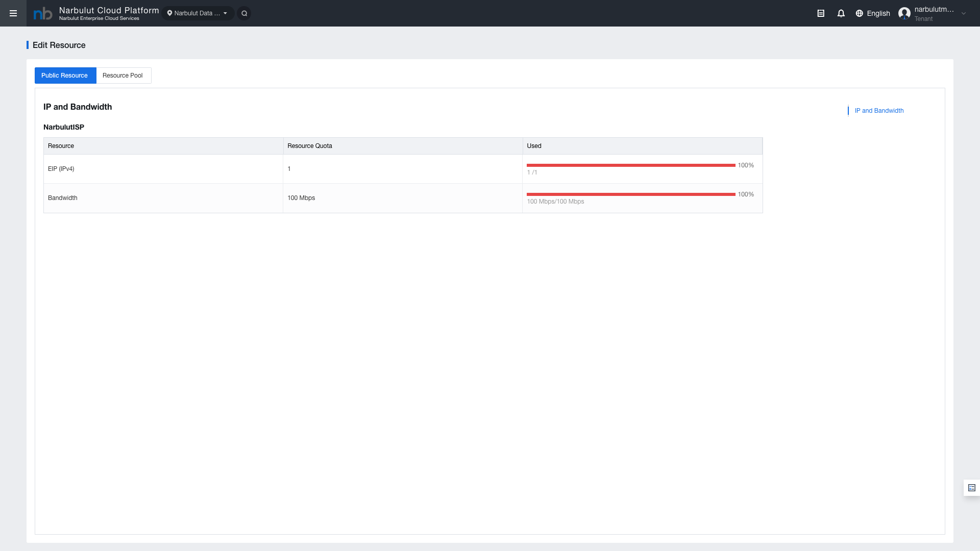
Task: Open the search icon in header
Action: coord(244,13)
